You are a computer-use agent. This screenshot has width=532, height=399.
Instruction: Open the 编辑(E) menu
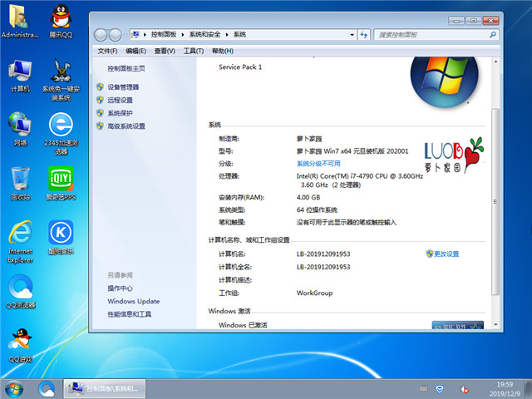click(135, 51)
